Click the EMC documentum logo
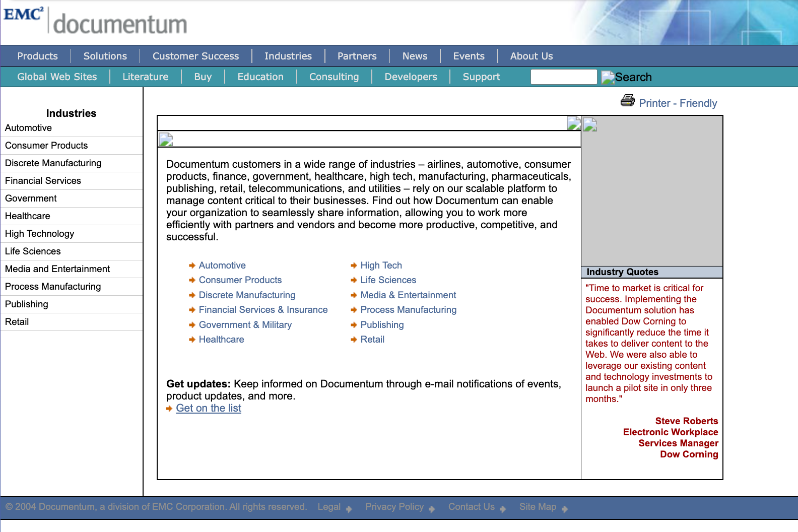Screen dimensions: 798x532 point(96,21)
